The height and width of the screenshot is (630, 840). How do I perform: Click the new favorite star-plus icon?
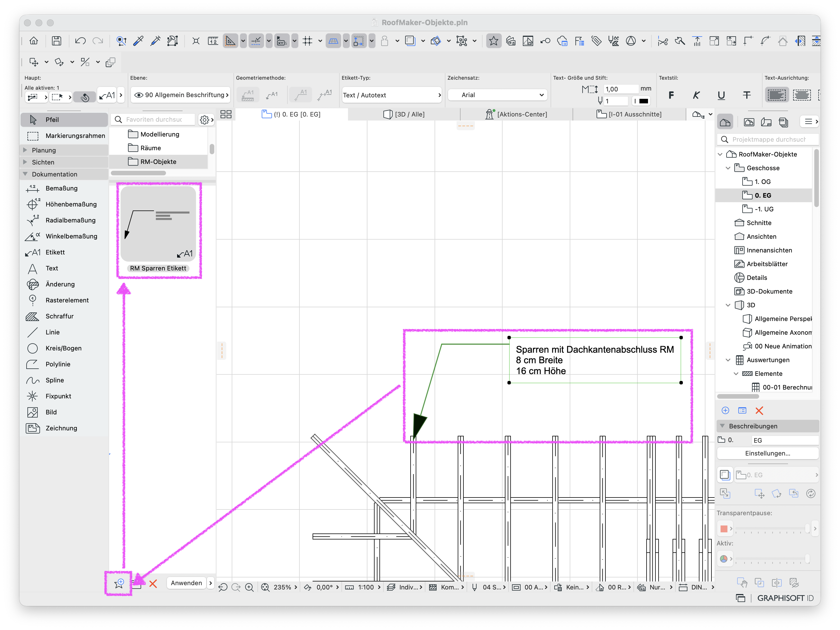pyautogui.click(x=119, y=583)
